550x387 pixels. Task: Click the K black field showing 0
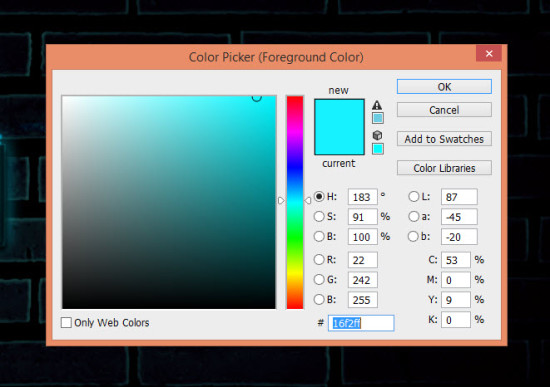tap(456, 320)
